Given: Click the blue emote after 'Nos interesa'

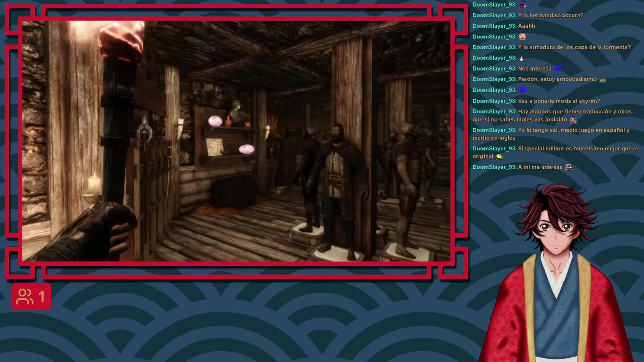Looking at the screenshot, I should pos(558,69).
